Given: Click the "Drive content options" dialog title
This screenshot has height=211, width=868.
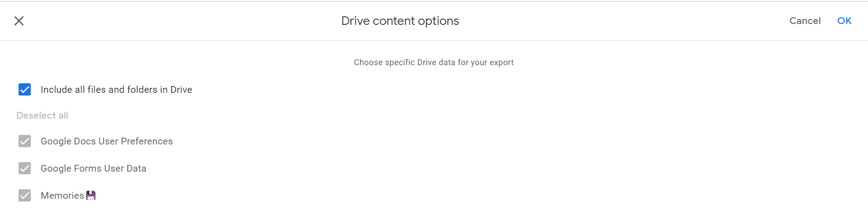Looking at the screenshot, I should (400, 21).
